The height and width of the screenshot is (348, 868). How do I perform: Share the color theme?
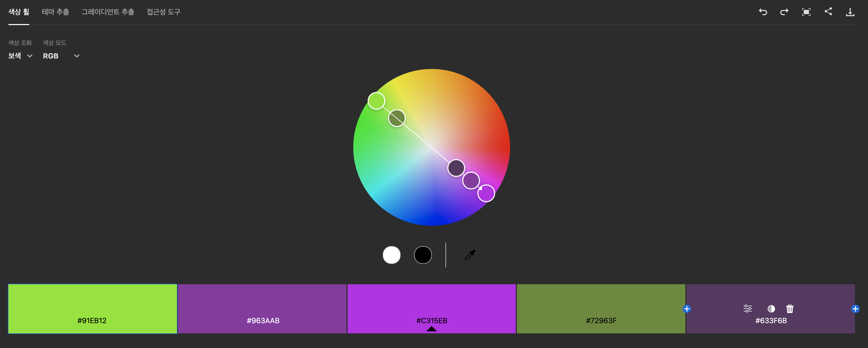(828, 11)
